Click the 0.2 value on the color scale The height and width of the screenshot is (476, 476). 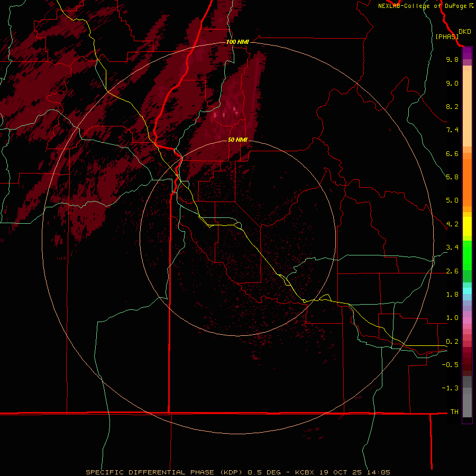point(452,342)
